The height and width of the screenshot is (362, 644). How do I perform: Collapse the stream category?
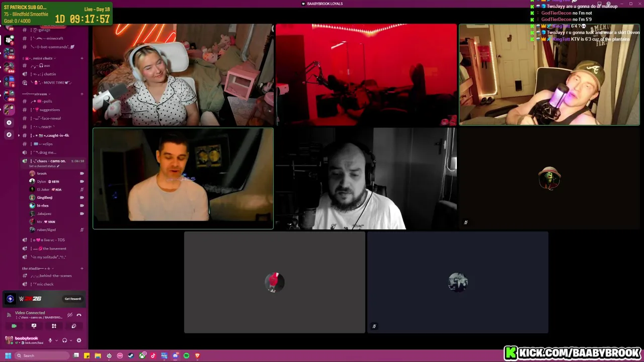(x=35, y=94)
